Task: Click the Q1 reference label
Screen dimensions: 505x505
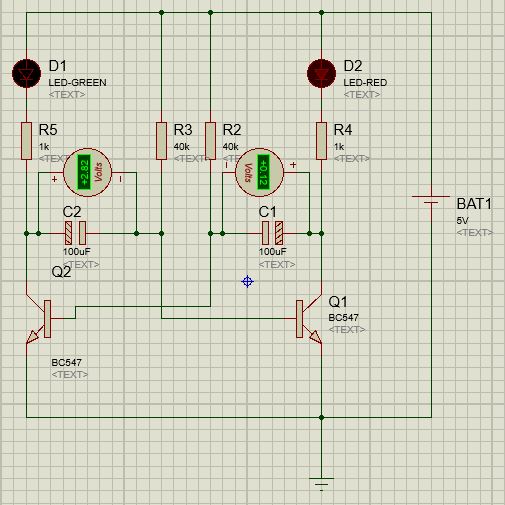Action: click(x=338, y=302)
